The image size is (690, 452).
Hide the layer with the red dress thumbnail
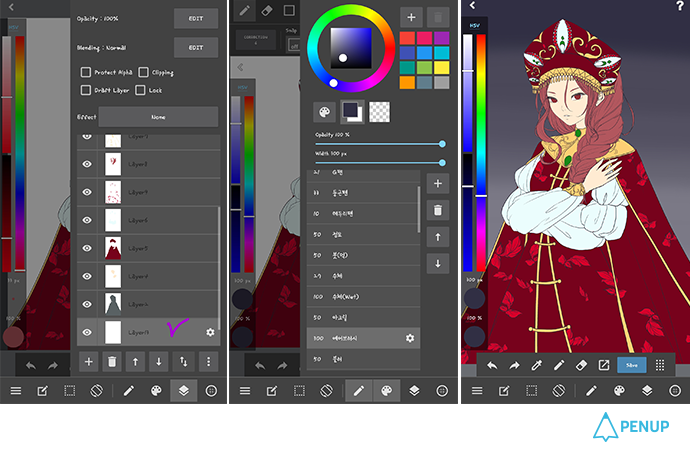(x=87, y=248)
